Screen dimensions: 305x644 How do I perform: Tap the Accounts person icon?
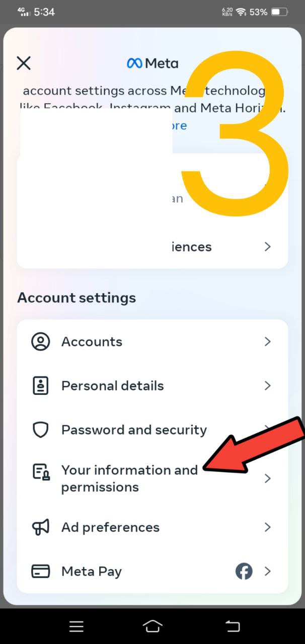tap(40, 342)
